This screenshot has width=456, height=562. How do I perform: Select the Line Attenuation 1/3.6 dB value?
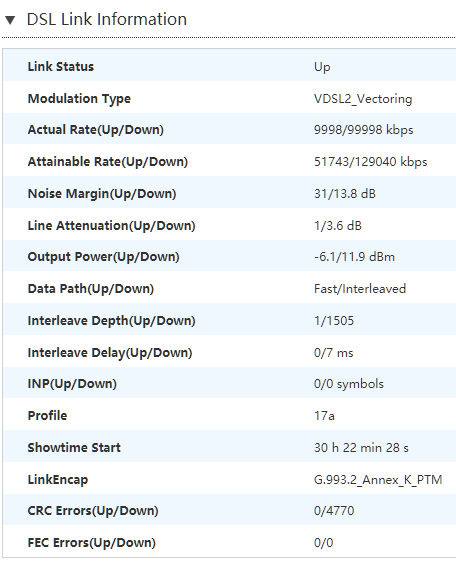338,225
